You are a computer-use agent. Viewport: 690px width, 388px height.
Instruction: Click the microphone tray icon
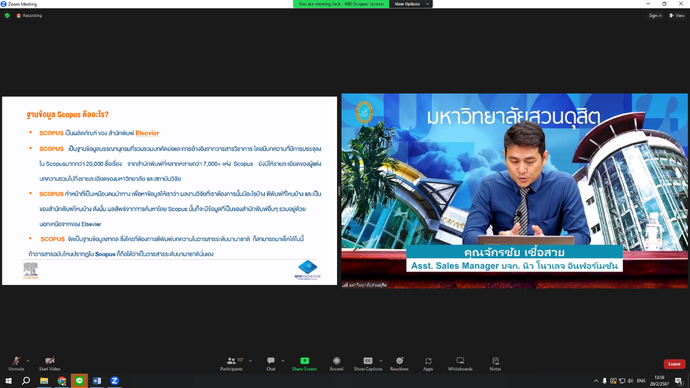(x=604, y=381)
